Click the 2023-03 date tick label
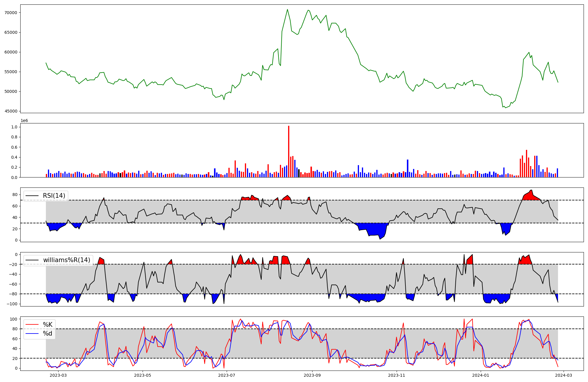This screenshot has height=382, width=588. [58, 375]
